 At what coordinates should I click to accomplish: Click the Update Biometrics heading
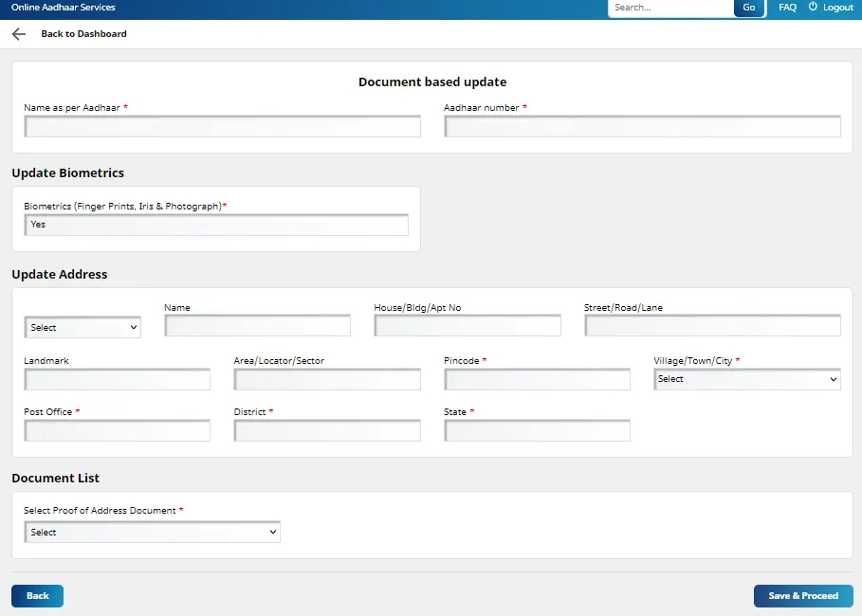(x=67, y=172)
